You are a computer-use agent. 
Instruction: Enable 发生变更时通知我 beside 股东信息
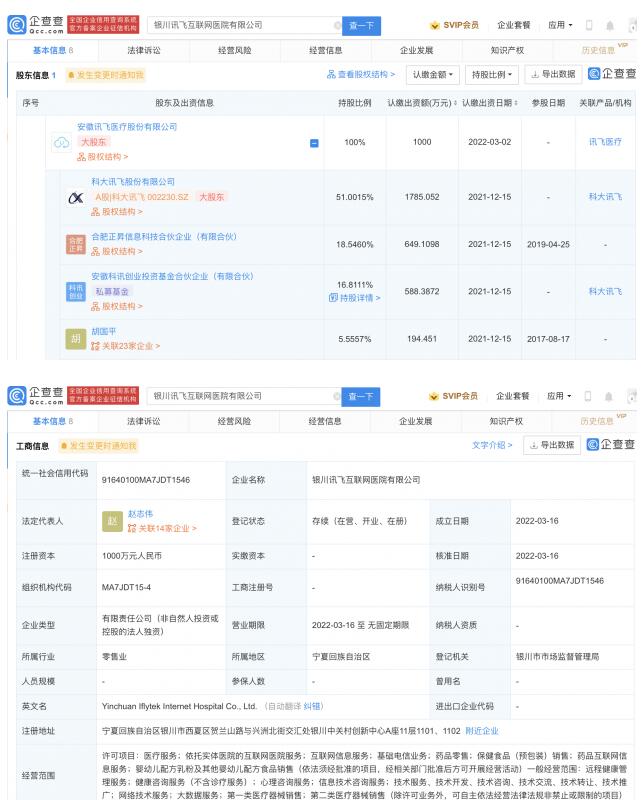tap(106, 76)
